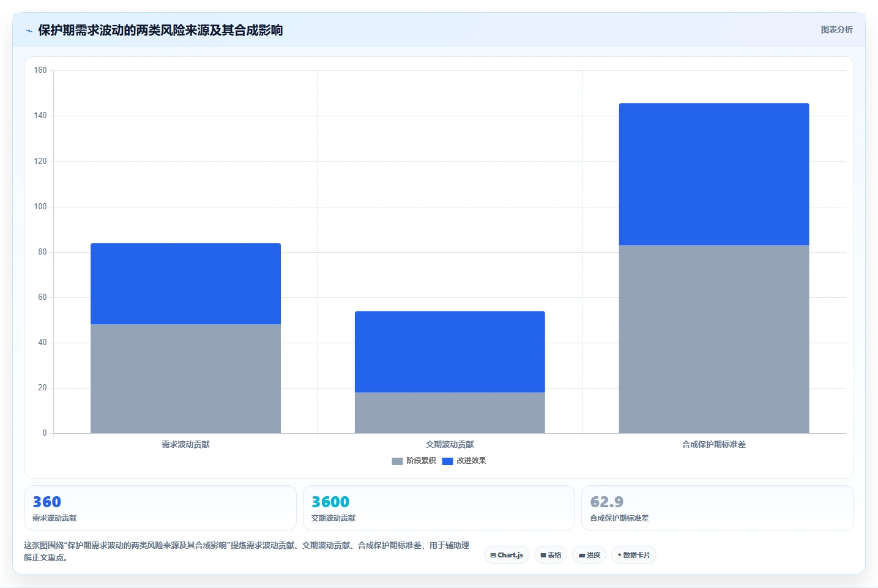
Task: Click the chart title icon beside the heading
Action: (x=29, y=31)
